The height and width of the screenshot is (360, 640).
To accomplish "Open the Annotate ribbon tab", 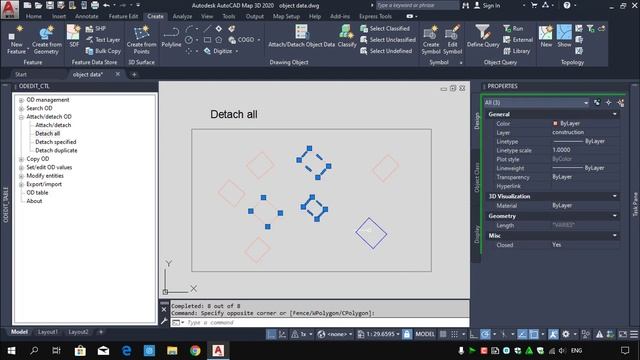I will pyautogui.click(x=87, y=16).
